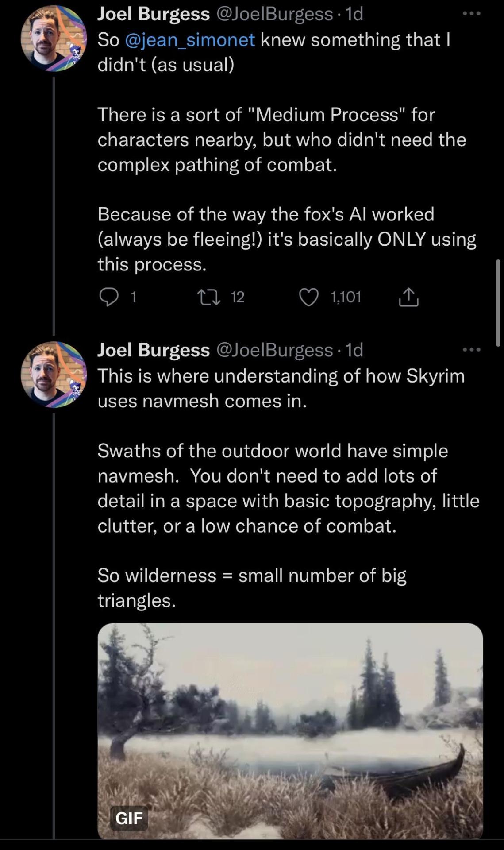Open more options on the first tweet
Viewport: 504px width, 850px height.
point(471,14)
